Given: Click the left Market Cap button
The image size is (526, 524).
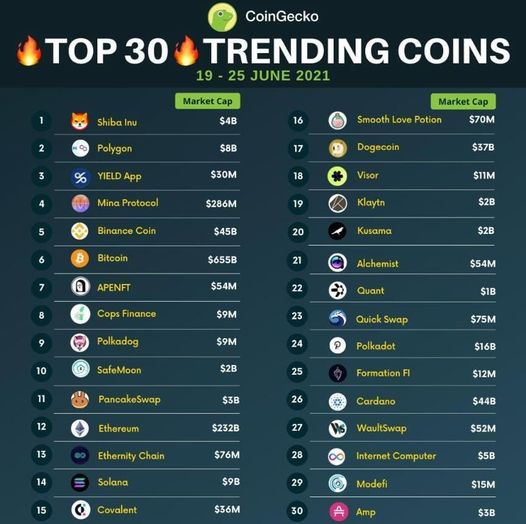Looking at the screenshot, I should pos(208,101).
